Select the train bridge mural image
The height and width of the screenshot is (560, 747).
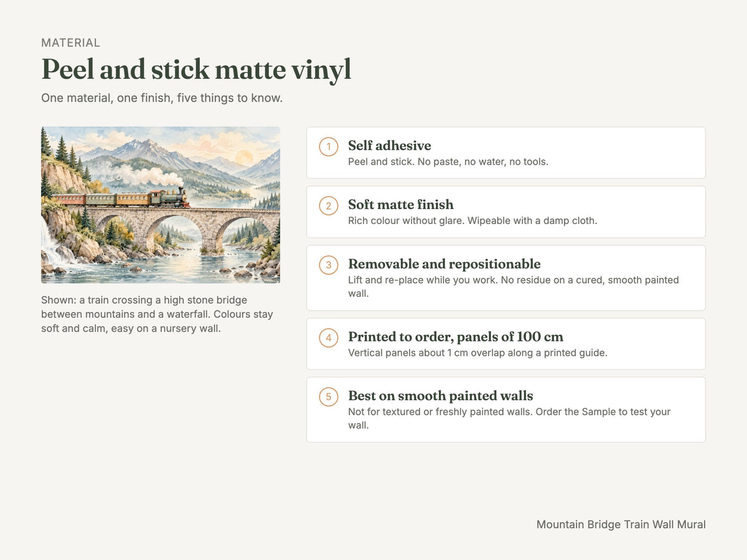tap(161, 205)
